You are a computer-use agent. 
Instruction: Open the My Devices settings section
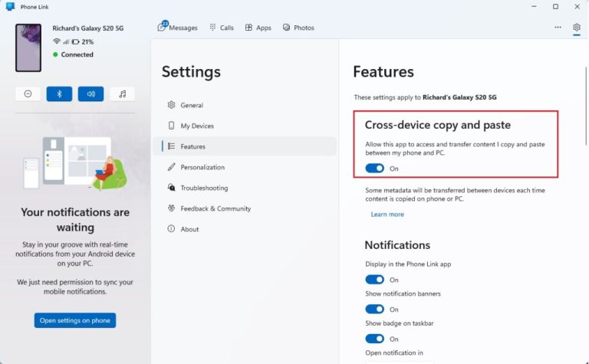[x=245, y=126]
